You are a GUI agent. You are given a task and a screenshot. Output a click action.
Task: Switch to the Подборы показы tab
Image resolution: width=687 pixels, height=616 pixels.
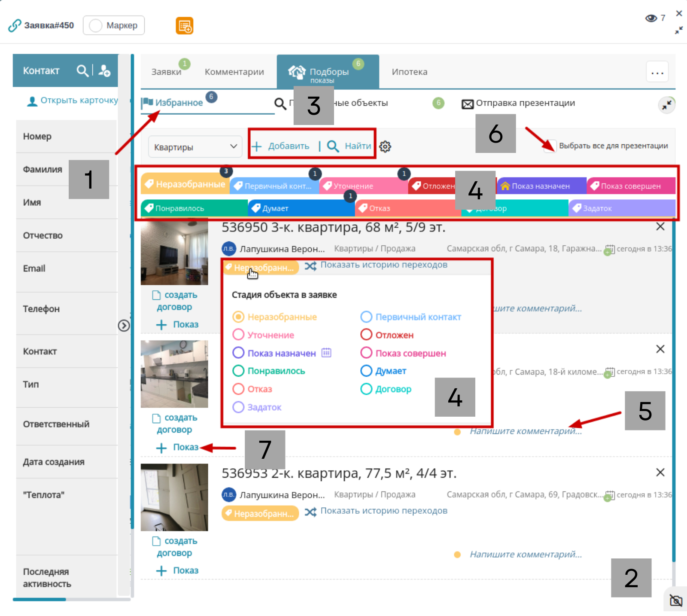(x=328, y=72)
